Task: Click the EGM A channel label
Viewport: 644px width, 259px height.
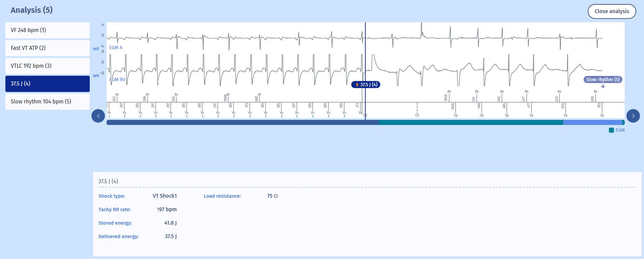Action: point(116,48)
